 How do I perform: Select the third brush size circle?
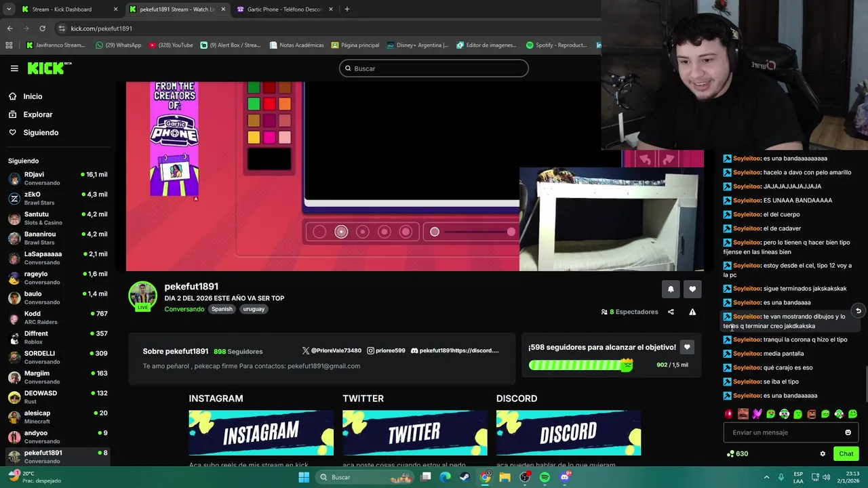tap(363, 232)
